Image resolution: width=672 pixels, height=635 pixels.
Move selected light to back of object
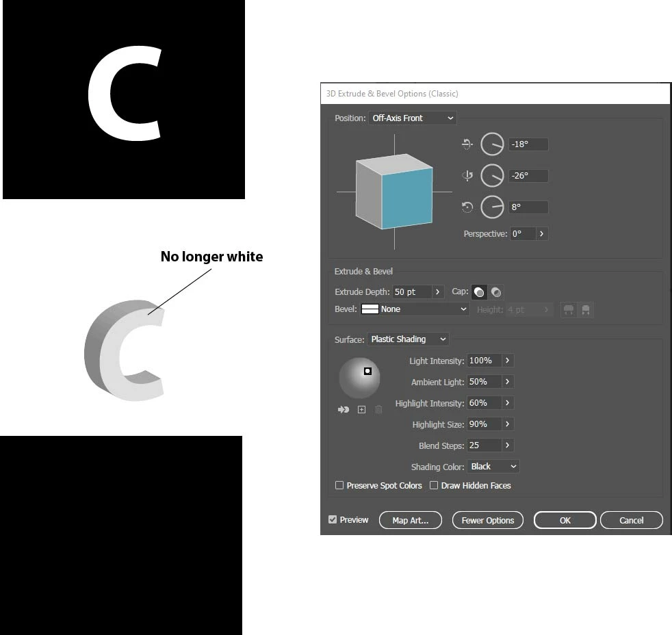click(x=344, y=410)
